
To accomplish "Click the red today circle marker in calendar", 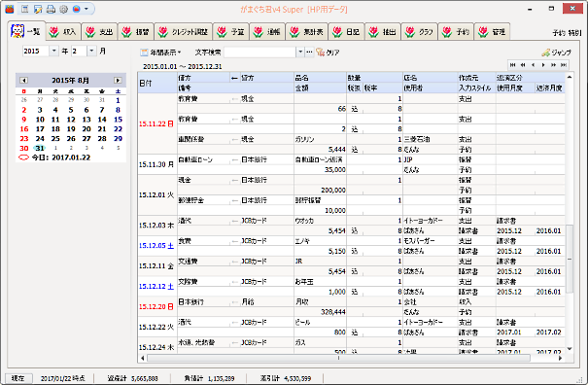I will (x=23, y=157).
